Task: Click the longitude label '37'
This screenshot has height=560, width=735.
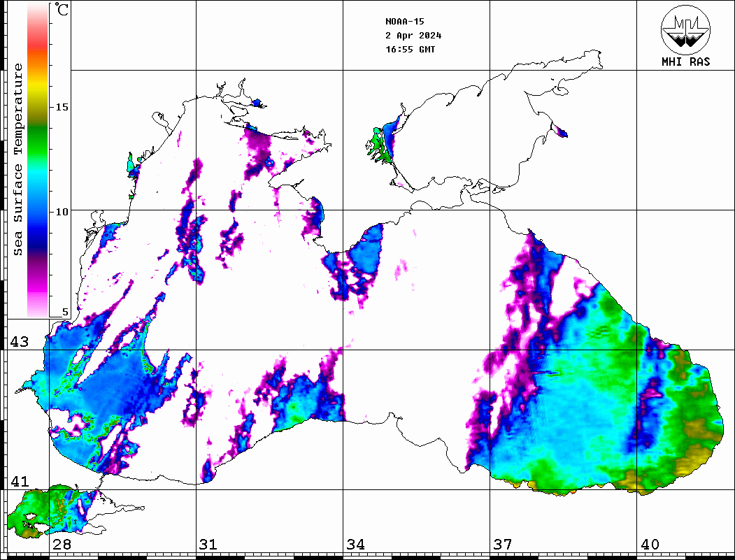Action: 503,545
